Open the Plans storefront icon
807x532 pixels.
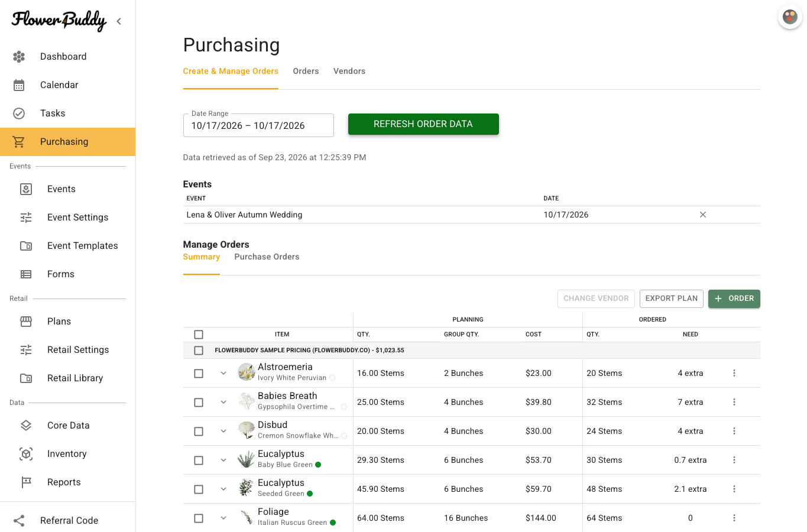point(26,322)
